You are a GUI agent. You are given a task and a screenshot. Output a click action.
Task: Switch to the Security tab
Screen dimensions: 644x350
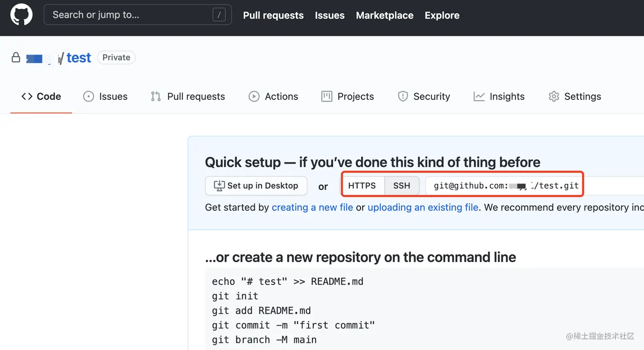pos(424,96)
